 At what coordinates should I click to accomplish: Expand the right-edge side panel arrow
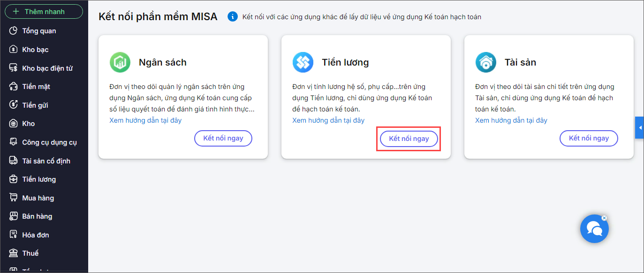[639, 128]
